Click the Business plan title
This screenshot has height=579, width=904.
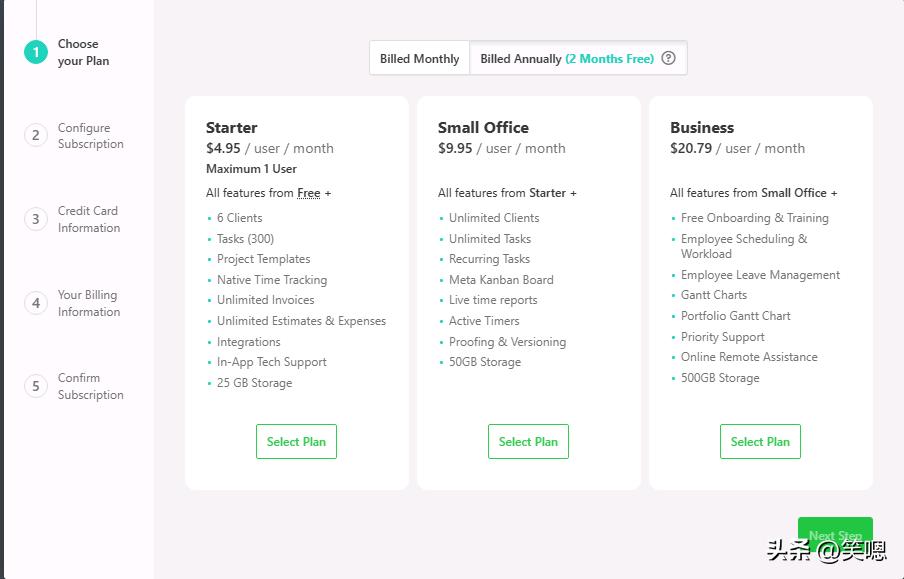(702, 127)
